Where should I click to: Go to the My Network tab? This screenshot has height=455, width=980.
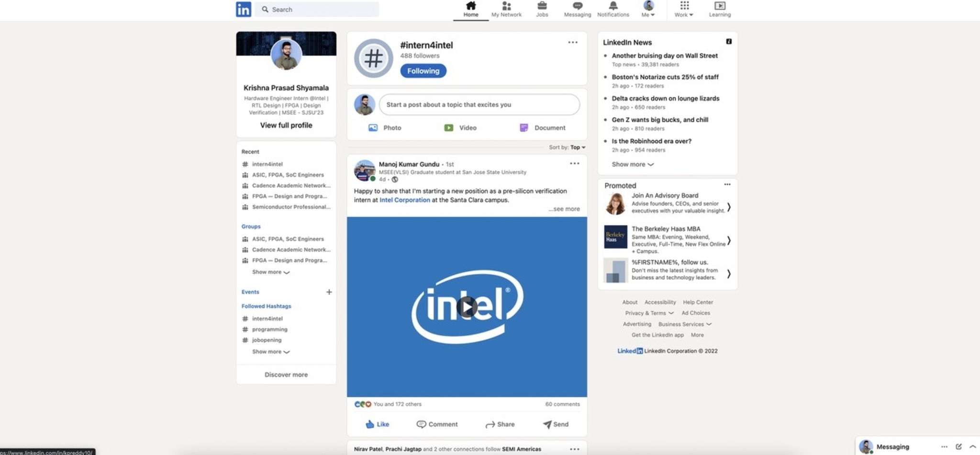click(506, 9)
